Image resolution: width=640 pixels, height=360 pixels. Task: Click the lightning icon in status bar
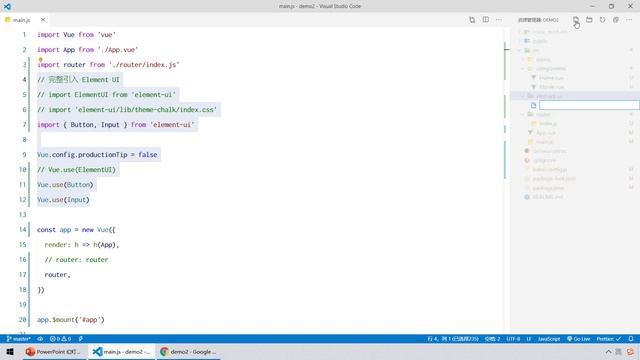[x=81, y=339]
